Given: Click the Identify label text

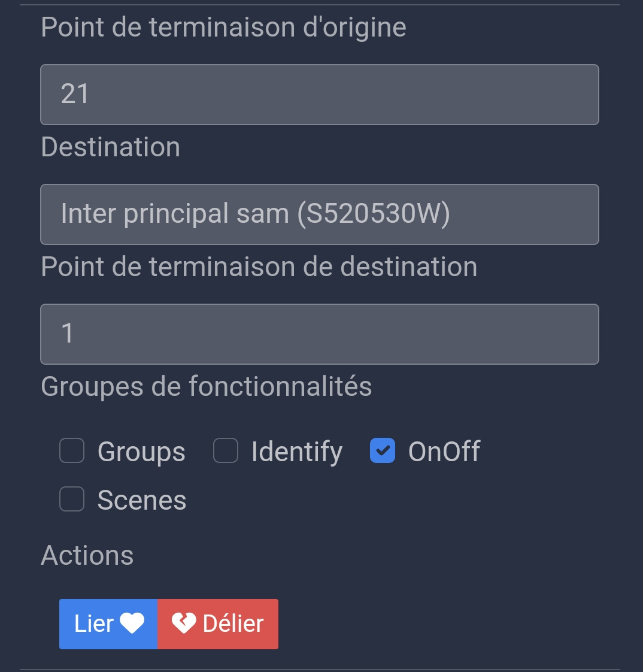Looking at the screenshot, I should click(297, 452).
